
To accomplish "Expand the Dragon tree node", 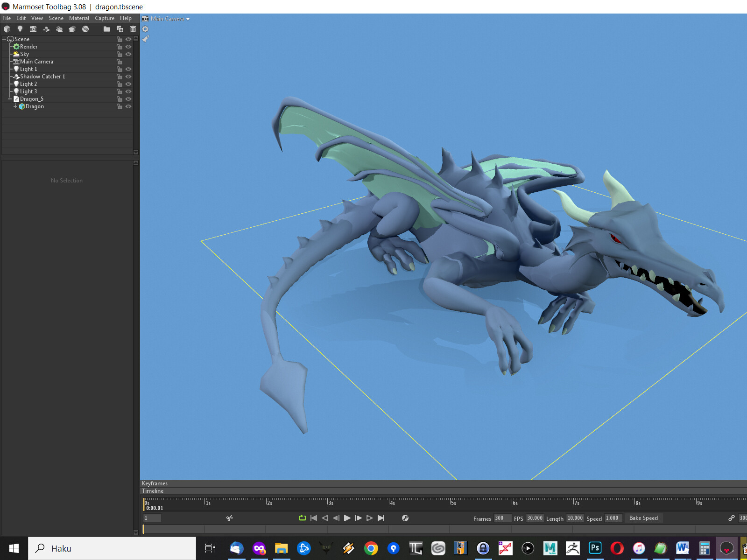I will click(15, 106).
